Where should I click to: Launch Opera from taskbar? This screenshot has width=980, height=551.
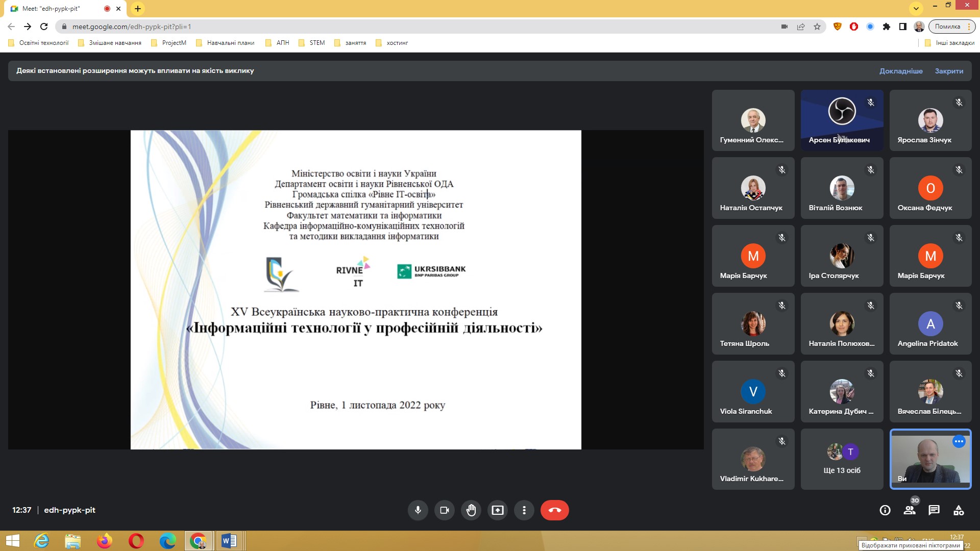point(136,541)
